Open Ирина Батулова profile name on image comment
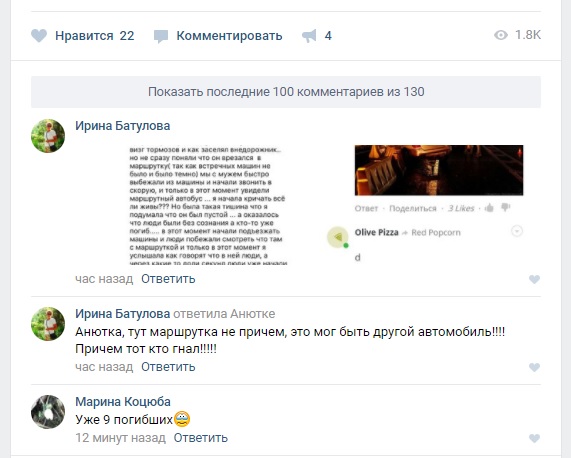Image resolution: width=571 pixels, height=458 pixels. (123, 126)
